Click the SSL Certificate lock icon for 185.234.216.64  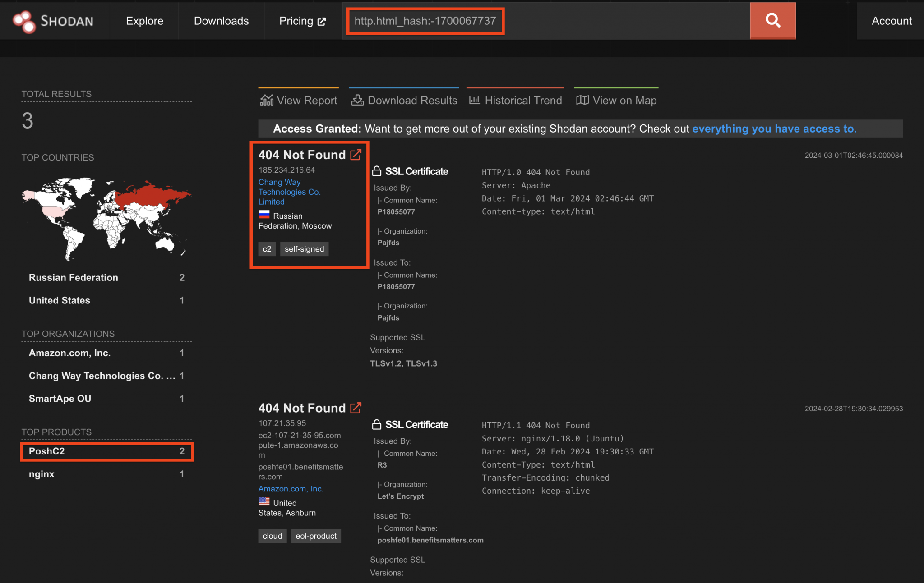point(377,171)
